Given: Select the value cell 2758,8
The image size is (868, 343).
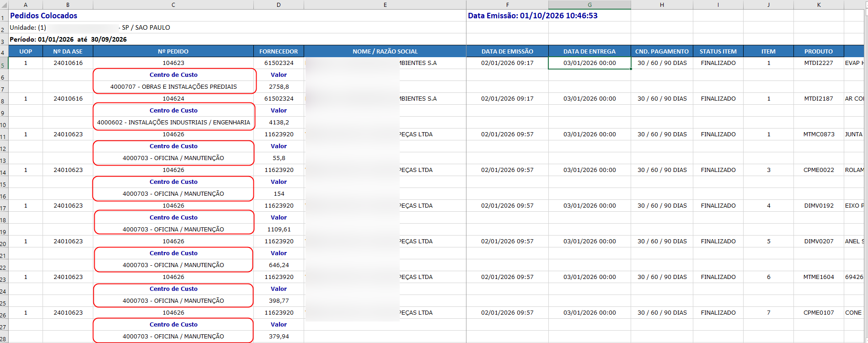Looking at the screenshot, I should 279,87.
